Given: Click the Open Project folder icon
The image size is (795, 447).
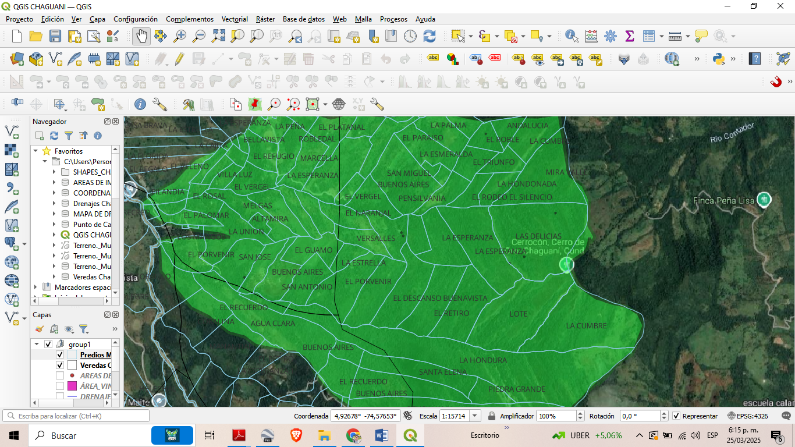Looking at the screenshot, I should (35, 36).
